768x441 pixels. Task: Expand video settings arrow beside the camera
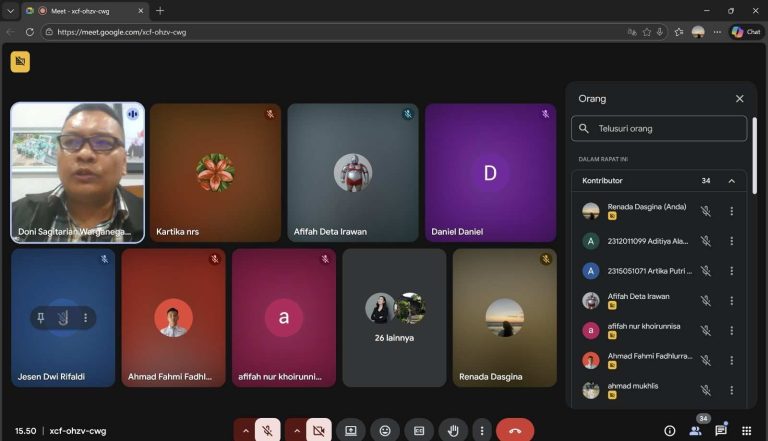tap(296, 430)
